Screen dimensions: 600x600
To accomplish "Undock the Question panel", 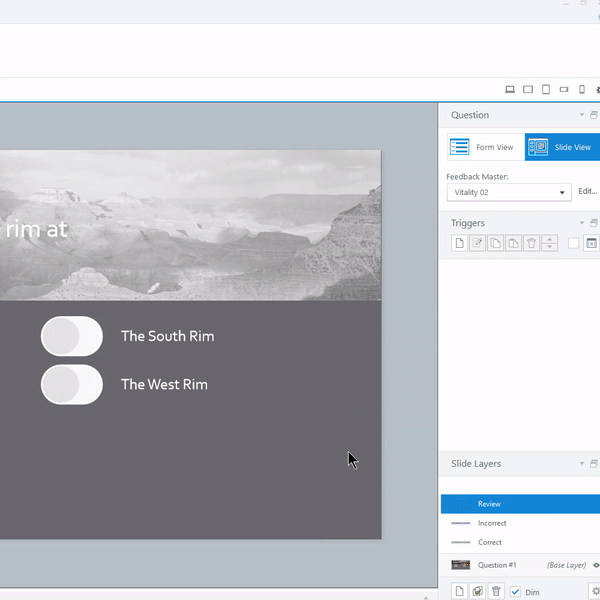I will (x=593, y=115).
